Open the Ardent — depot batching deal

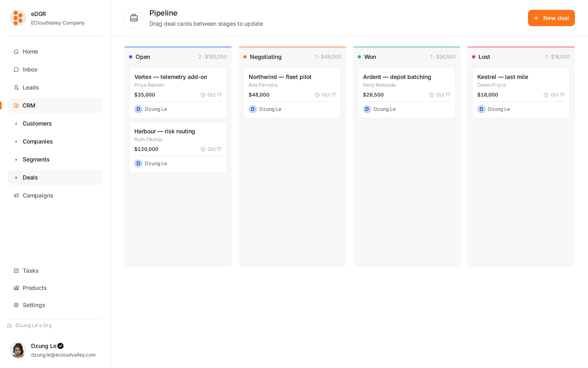406,93
